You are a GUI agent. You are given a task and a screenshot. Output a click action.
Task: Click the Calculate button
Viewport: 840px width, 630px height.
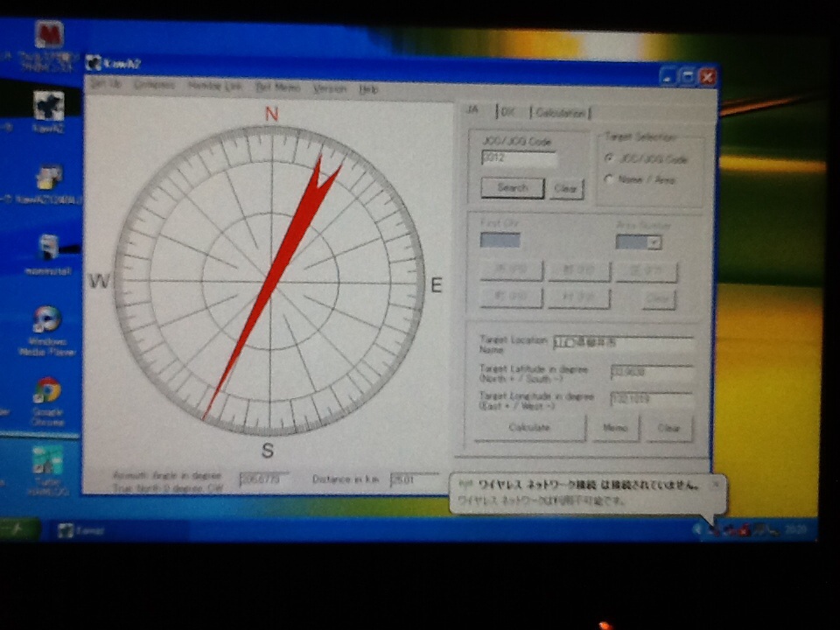pyautogui.click(x=529, y=428)
